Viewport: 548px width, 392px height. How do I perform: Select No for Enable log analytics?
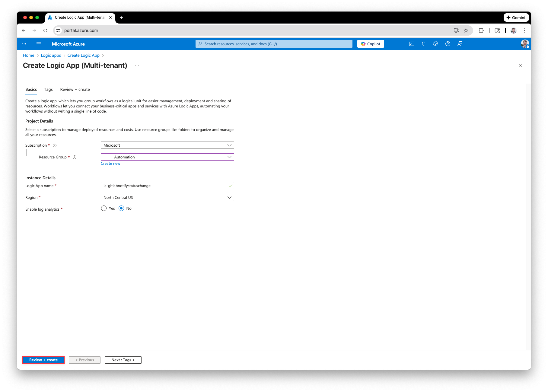point(121,208)
